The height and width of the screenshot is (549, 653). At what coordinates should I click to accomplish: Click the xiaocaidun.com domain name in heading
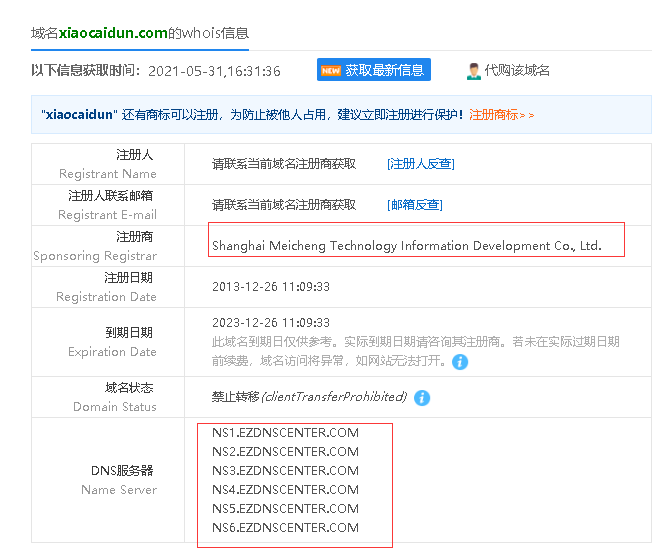point(113,32)
